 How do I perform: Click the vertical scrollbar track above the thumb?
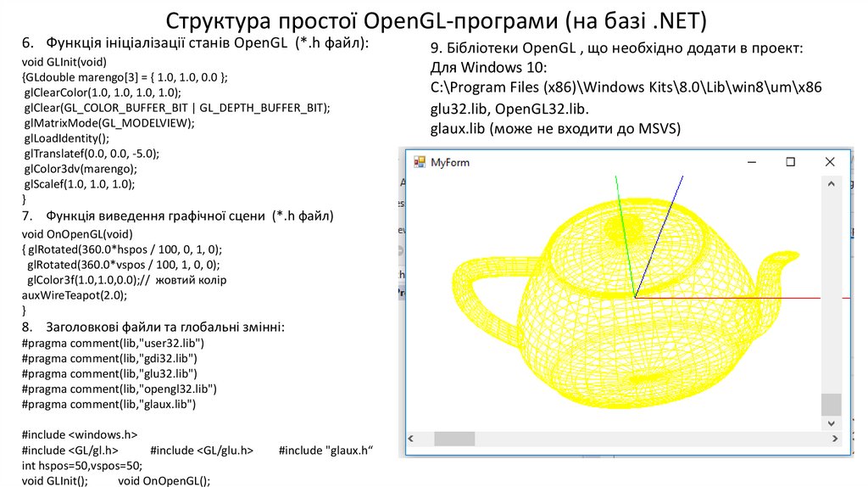pos(831,293)
